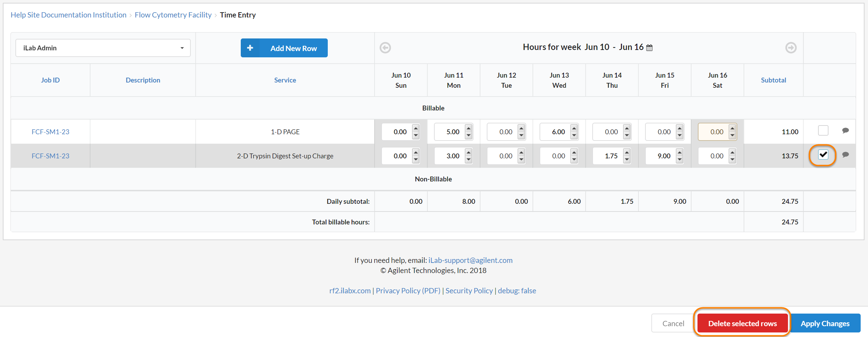The image size is (868, 337).
Task: Go to previous week using left arrow
Action: [x=385, y=48]
